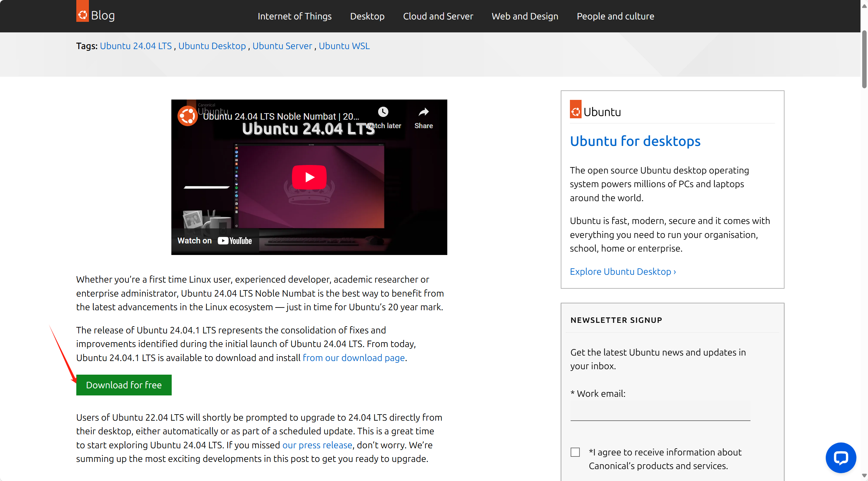Open the People and culture menu

[615, 16]
